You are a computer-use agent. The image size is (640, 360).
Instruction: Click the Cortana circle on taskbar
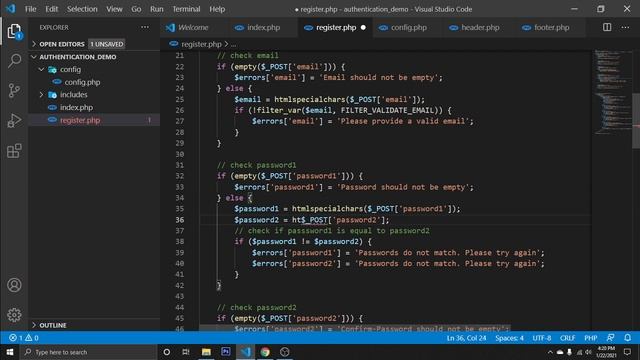point(167,352)
